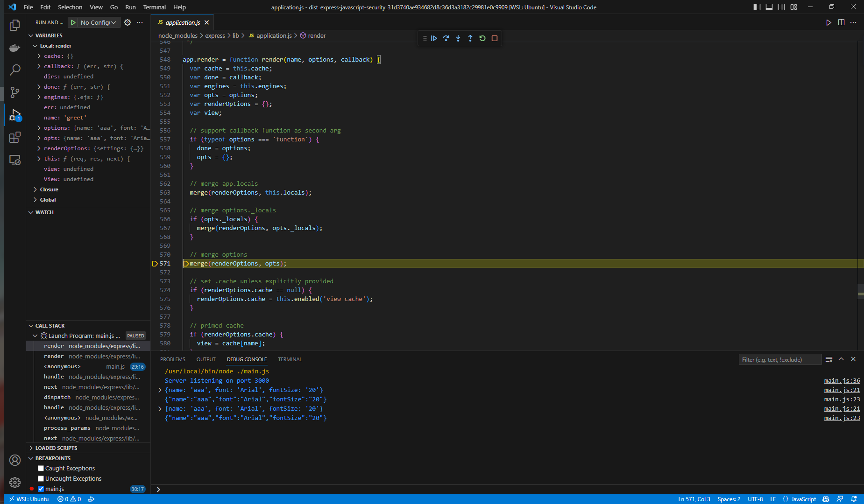Open editor more actions ellipsis
Viewport: 864px width, 504px height.
[x=853, y=22]
